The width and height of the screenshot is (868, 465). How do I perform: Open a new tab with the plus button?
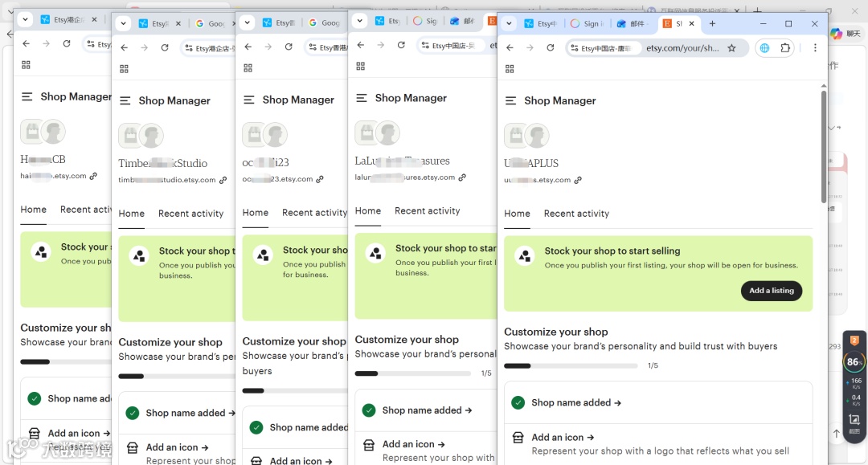(x=712, y=24)
